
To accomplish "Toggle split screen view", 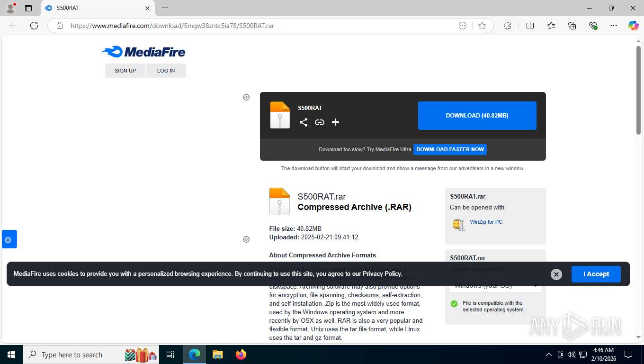I will pyautogui.click(x=530, y=26).
